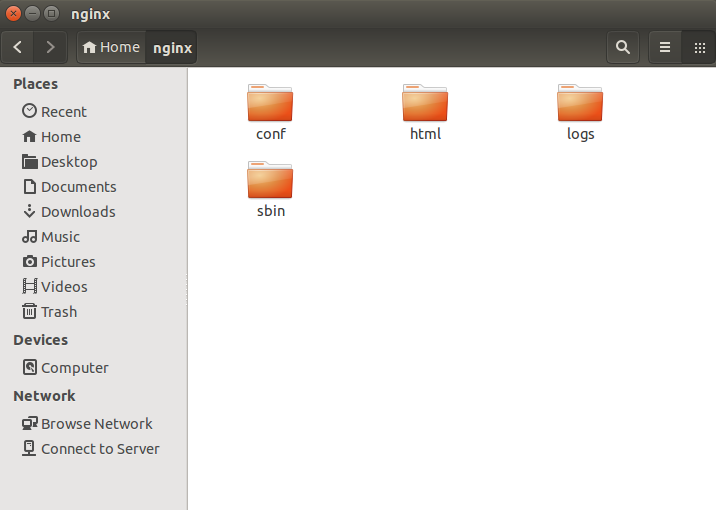716x510 pixels.
Task: Open Downloads in the sidebar
Action: [94, 212]
